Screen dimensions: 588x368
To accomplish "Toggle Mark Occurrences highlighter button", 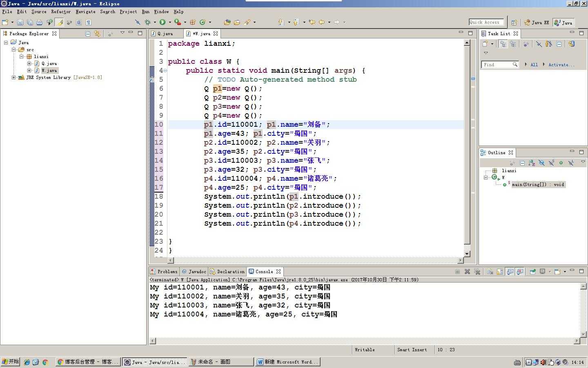I will pos(59,22).
